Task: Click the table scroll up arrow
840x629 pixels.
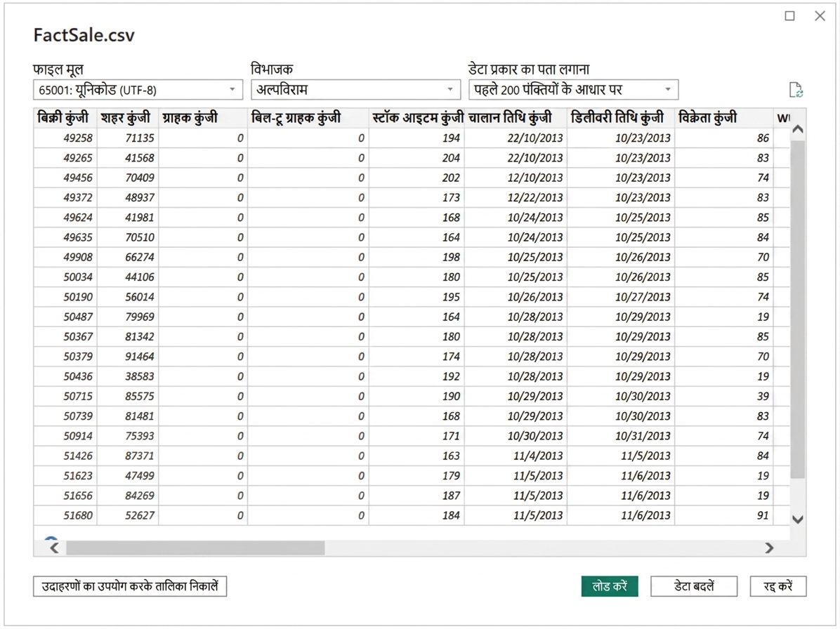Action: (x=798, y=130)
